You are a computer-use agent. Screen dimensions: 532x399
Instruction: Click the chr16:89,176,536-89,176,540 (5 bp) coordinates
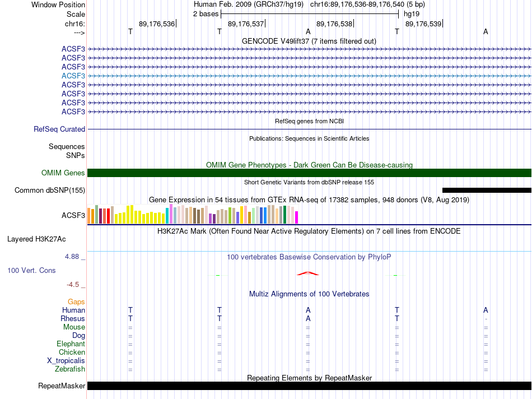pos(367,4)
